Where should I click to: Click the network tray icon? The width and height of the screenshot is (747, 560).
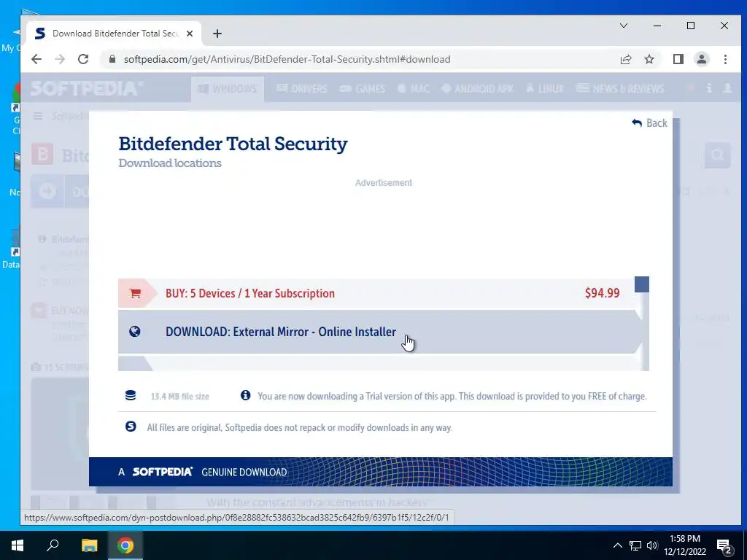[x=635, y=545]
